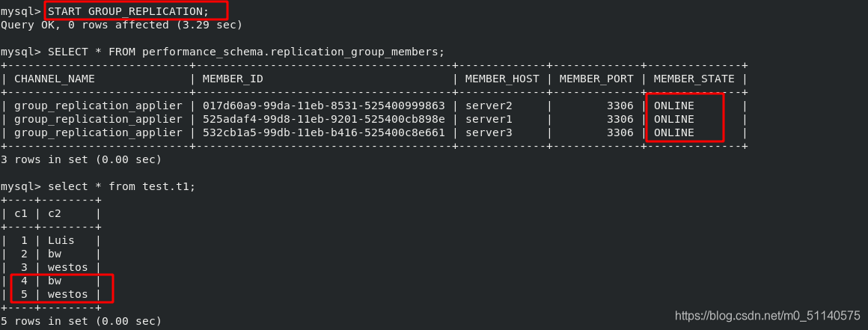Click the MEMBER_HOST column header

(x=501, y=79)
